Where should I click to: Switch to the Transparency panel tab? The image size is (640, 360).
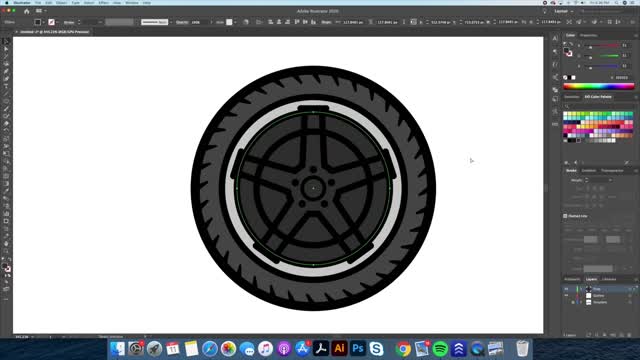pos(612,171)
